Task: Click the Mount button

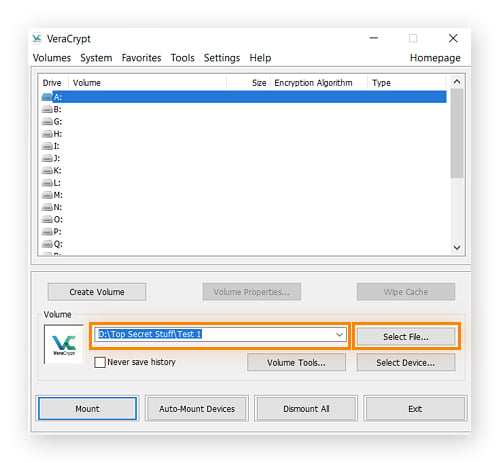Action: pos(87,409)
